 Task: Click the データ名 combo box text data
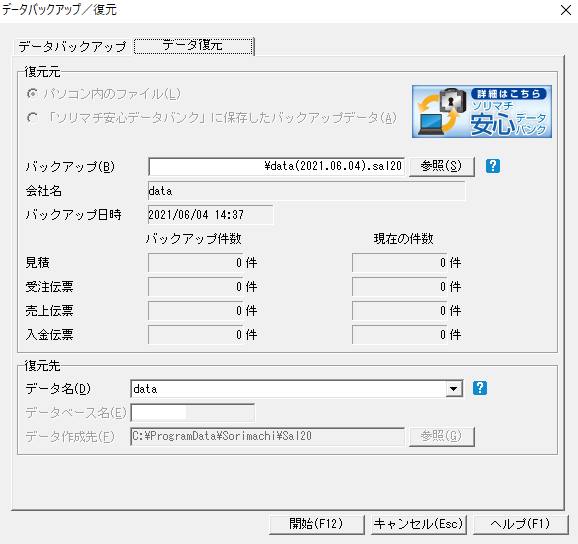tap(288, 389)
